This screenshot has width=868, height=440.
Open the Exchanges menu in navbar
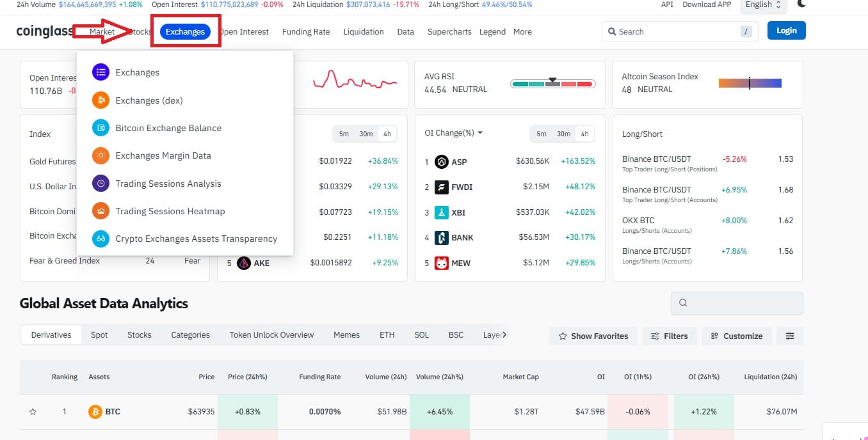[x=185, y=31]
